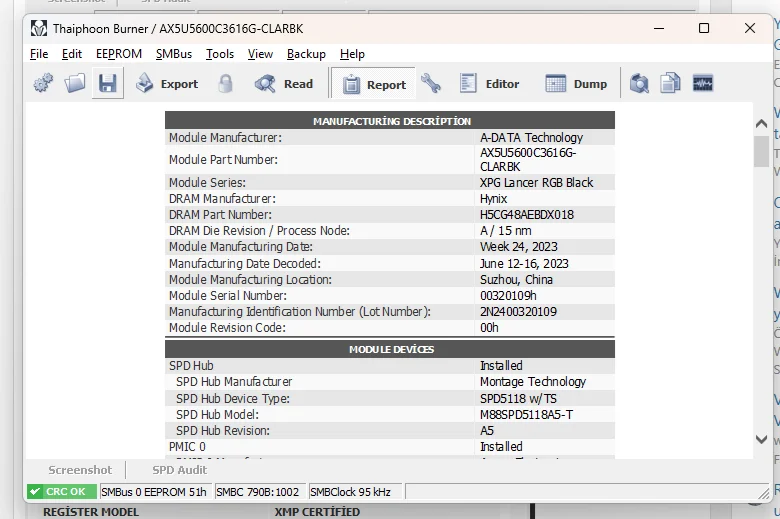Click the Screenshot tab at bottom

pos(80,470)
